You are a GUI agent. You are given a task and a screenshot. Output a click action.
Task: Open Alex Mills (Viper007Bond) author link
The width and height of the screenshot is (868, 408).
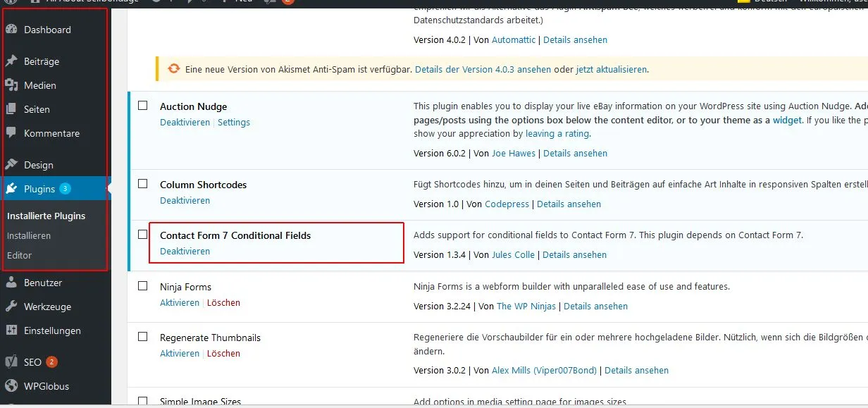[544, 370]
